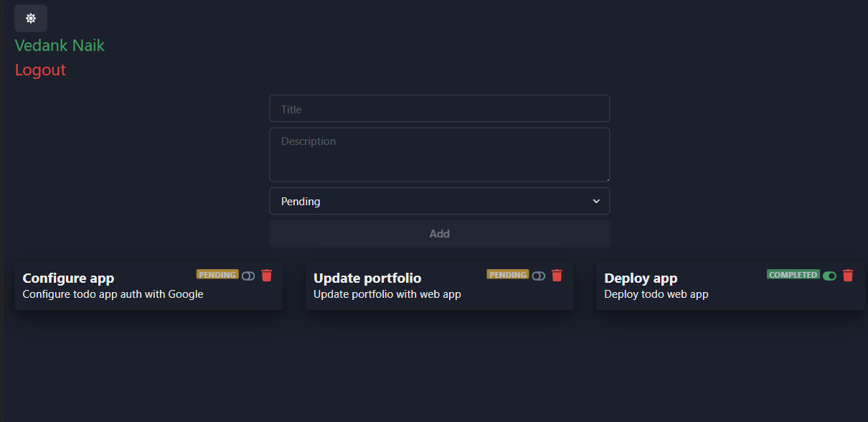Mark Configure app completed using its toggle
This screenshot has width=868, height=422.
tap(247, 276)
